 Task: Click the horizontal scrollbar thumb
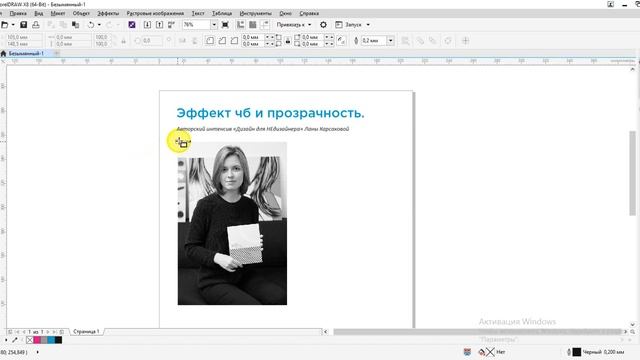pos(478,332)
